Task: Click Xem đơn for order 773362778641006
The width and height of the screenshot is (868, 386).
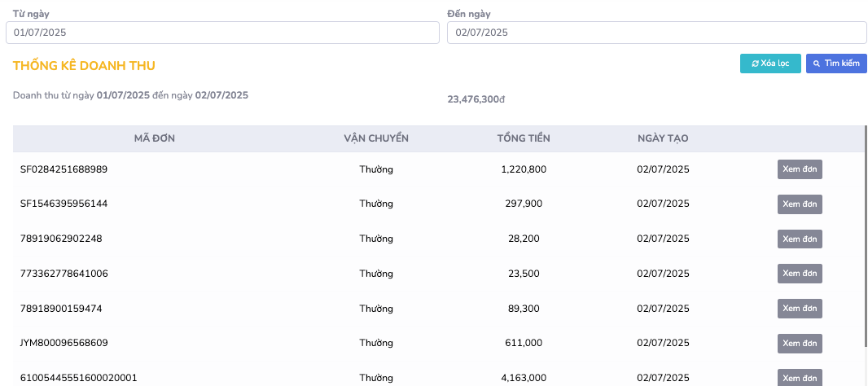Action: [x=800, y=274]
